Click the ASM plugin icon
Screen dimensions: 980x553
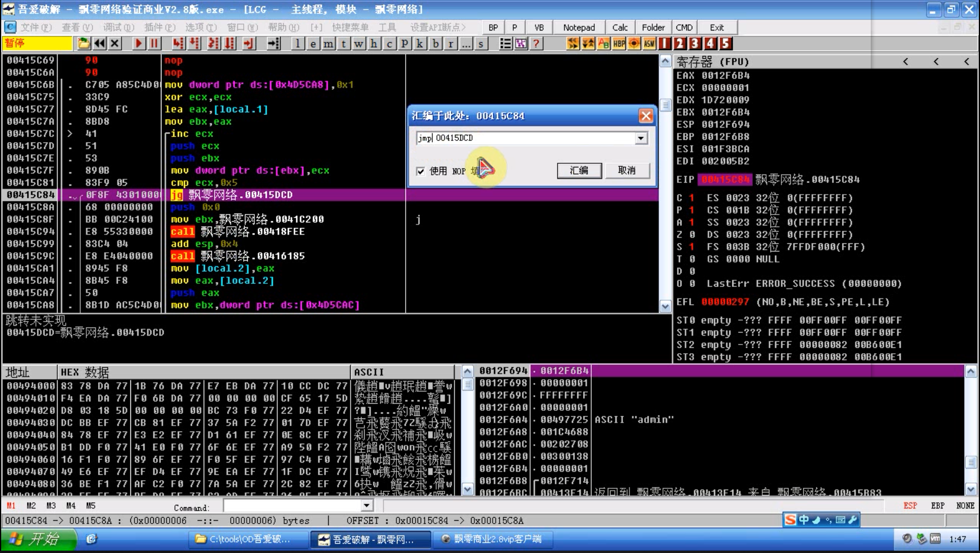(x=649, y=43)
